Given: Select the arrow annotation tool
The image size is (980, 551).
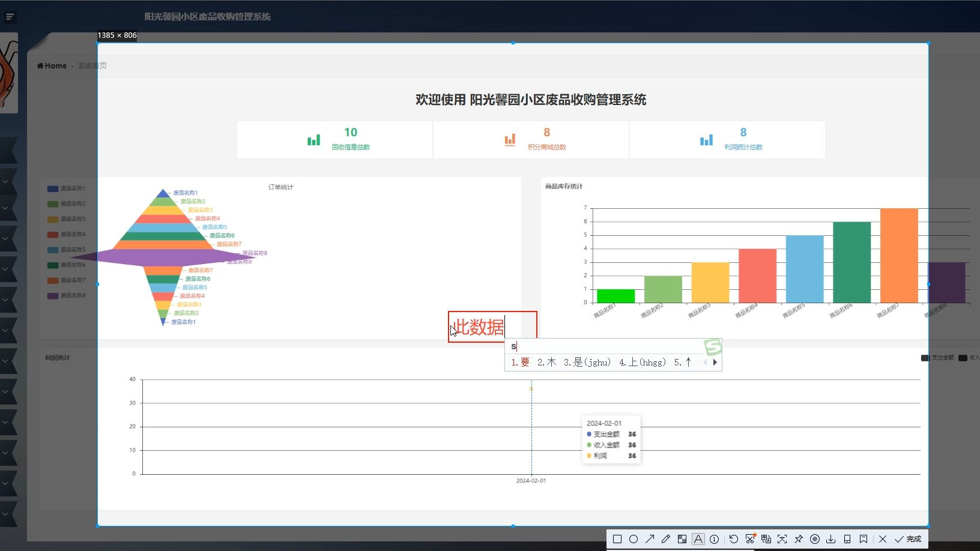Looking at the screenshot, I should point(650,539).
